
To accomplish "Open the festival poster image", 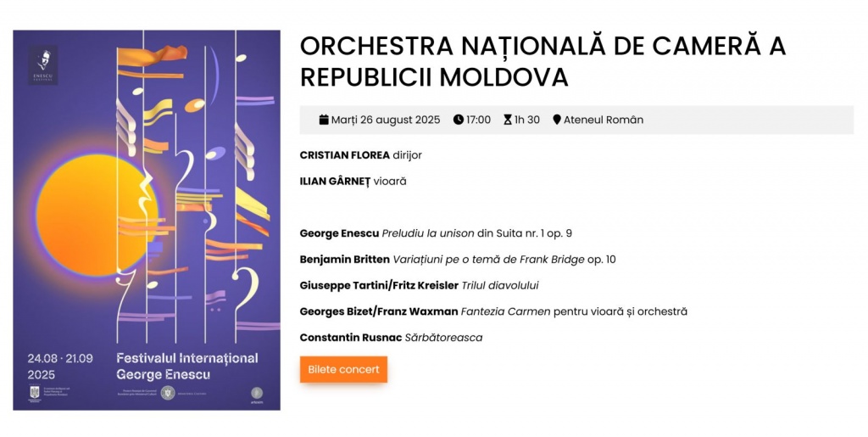I will click(147, 220).
